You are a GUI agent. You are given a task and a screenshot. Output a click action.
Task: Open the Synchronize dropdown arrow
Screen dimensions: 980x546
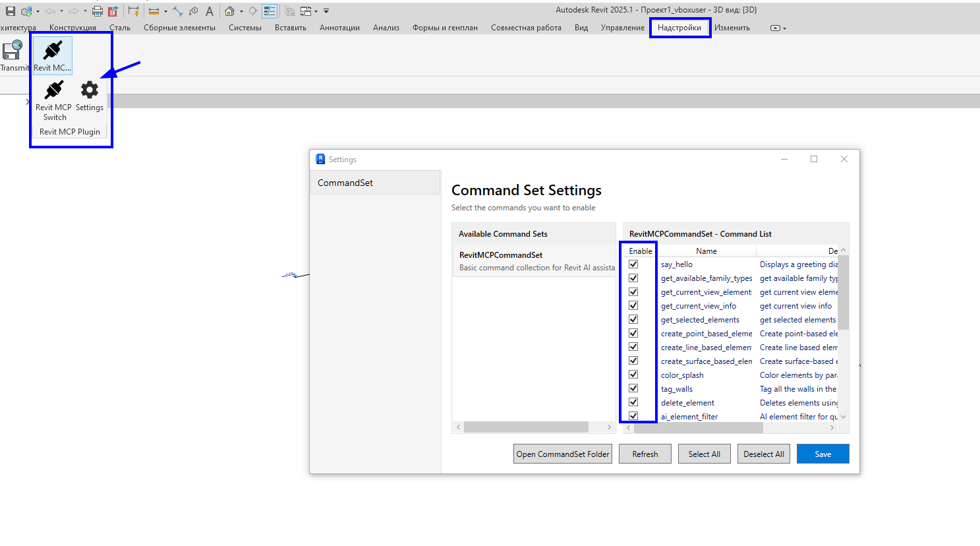(38, 11)
